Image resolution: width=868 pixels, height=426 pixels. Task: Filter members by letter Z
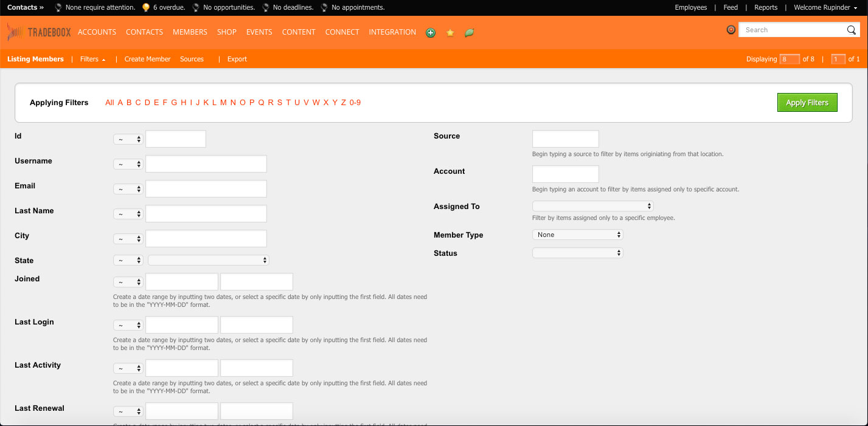344,103
